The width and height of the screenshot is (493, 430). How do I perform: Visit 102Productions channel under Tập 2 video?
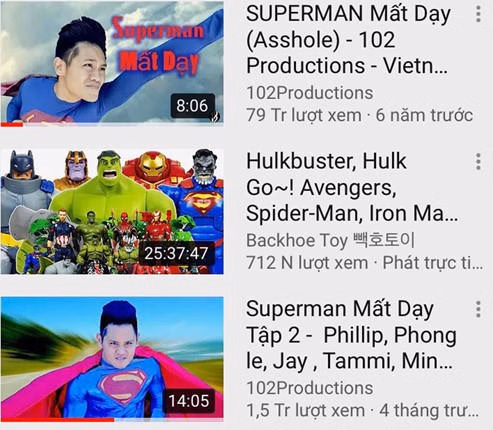coord(310,388)
